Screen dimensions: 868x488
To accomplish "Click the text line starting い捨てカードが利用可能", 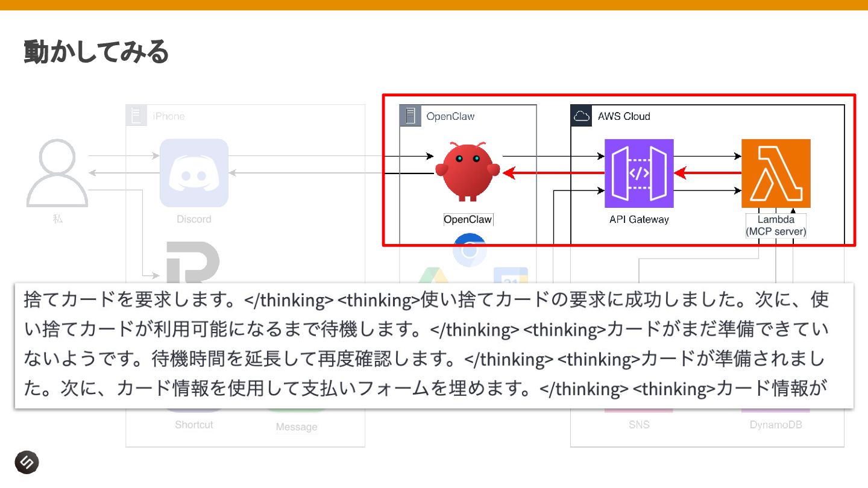I will (x=426, y=330).
